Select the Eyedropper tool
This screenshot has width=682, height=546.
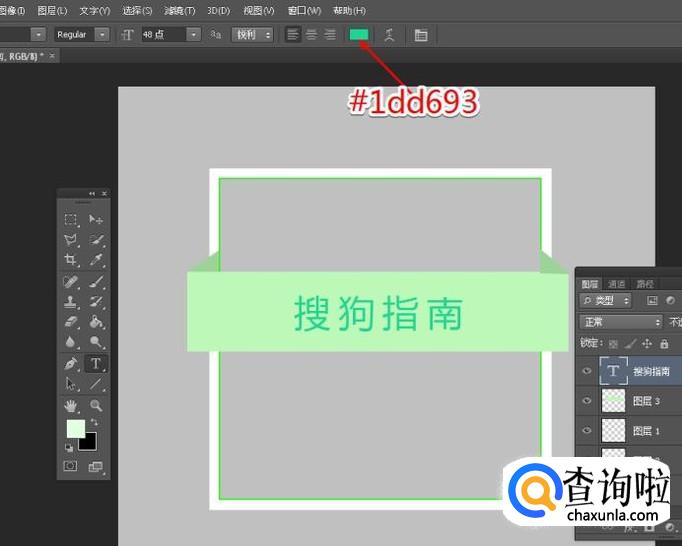click(x=96, y=260)
